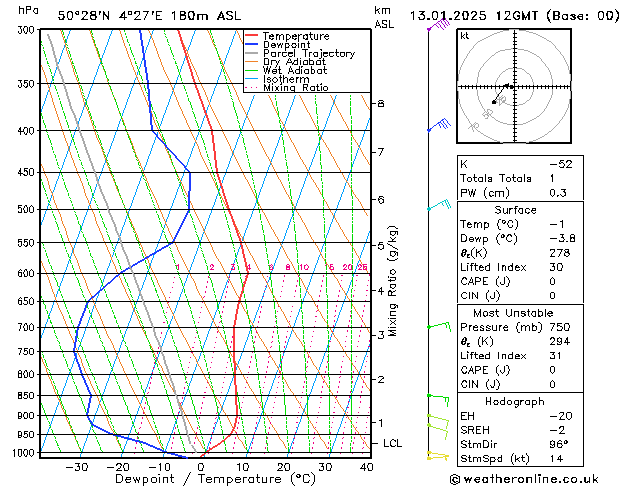Image resolution: width=629 pixels, height=486 pixels.
Task: Click the 'Dewpoint / Temperature (°C)' axis title
Action: [x=215, y=479]
